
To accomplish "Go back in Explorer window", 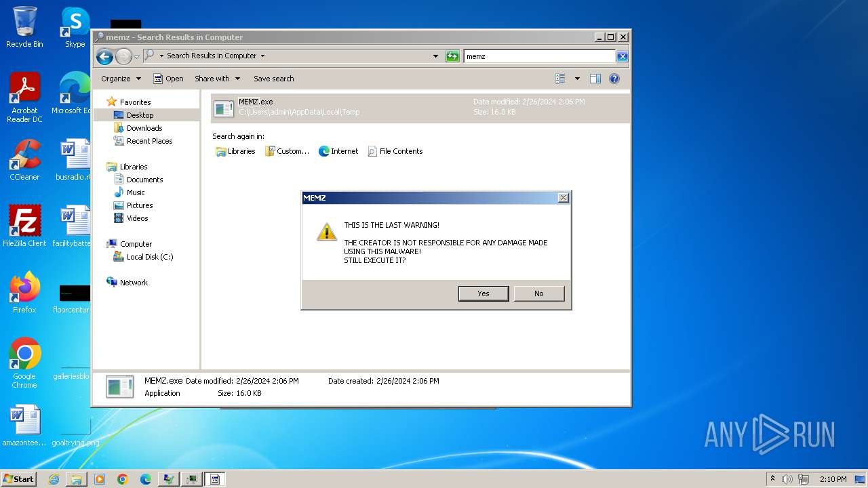I will 104,56.
